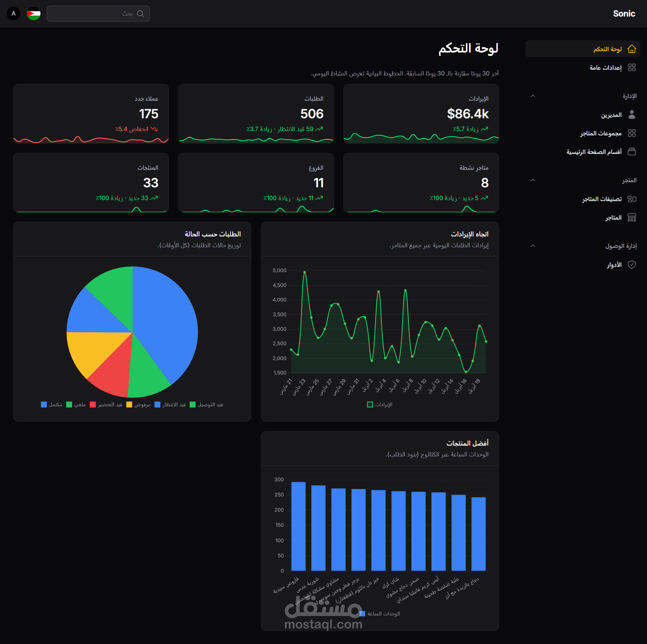
Task: Toggle the مرفوض legend swatch
Action: [129, 405]
